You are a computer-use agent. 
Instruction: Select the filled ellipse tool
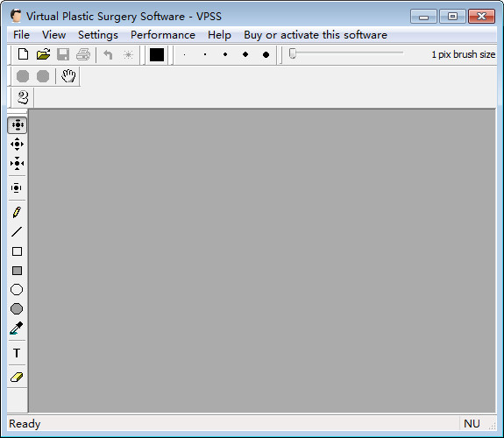17,309
